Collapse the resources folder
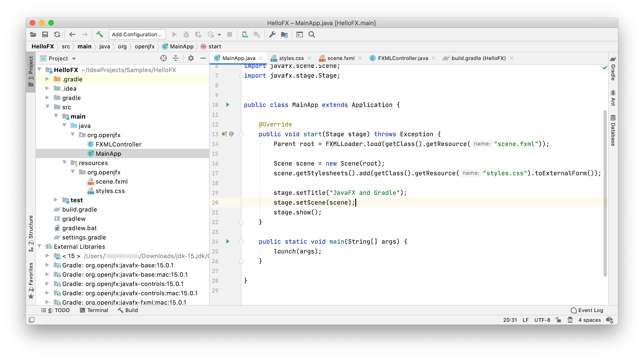The image size is (644, 359). click(x=64, y=163)
